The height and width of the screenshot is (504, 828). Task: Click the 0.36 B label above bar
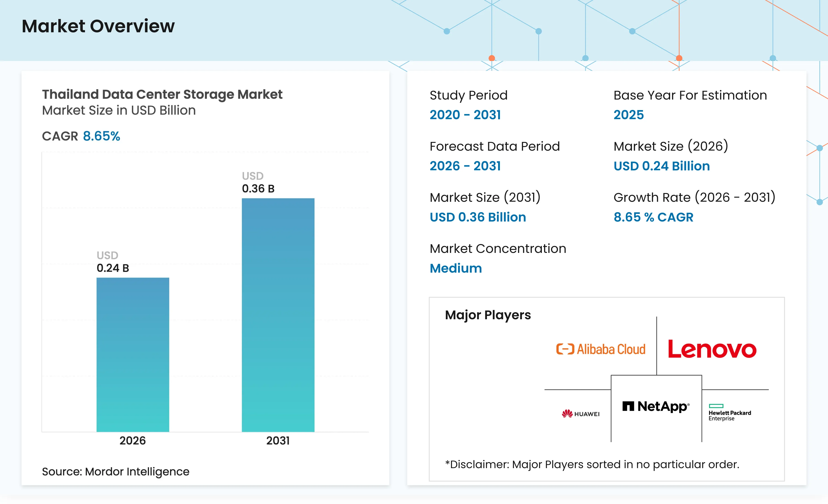258,189
